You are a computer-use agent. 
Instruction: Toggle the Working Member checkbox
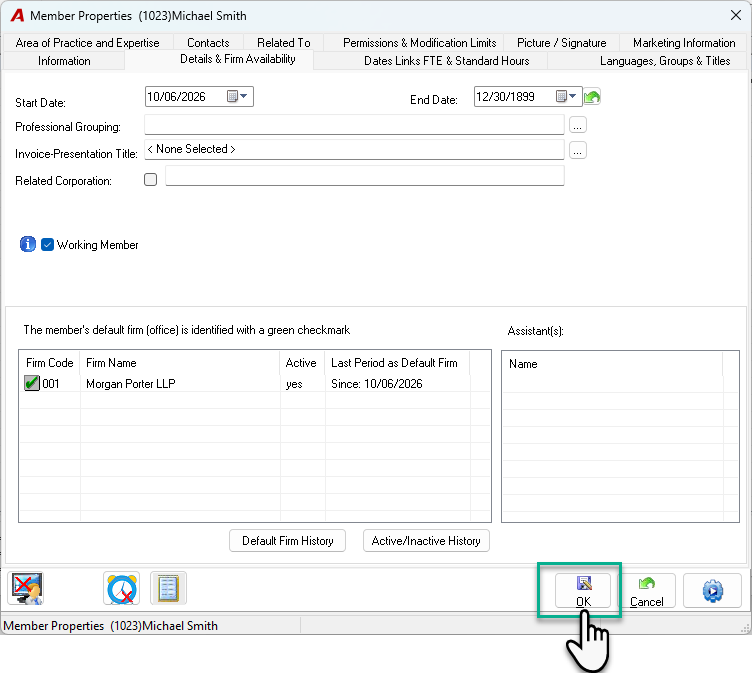(47, 245)
